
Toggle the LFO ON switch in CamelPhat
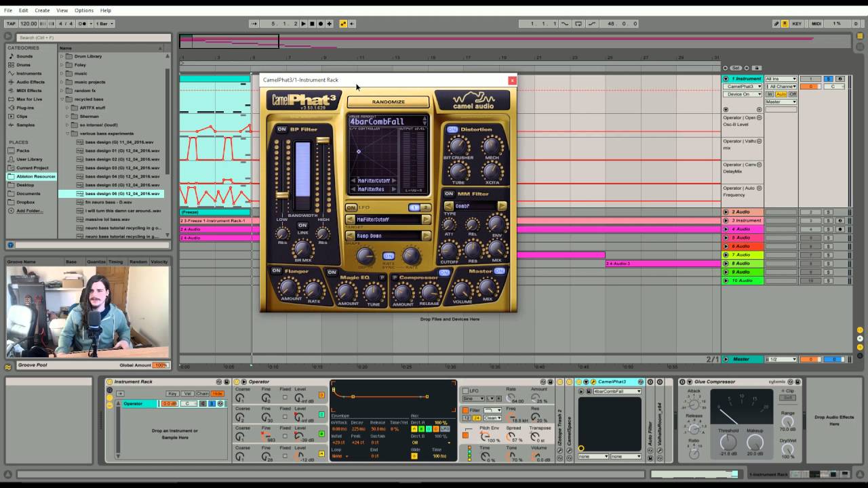pos(351,207)
